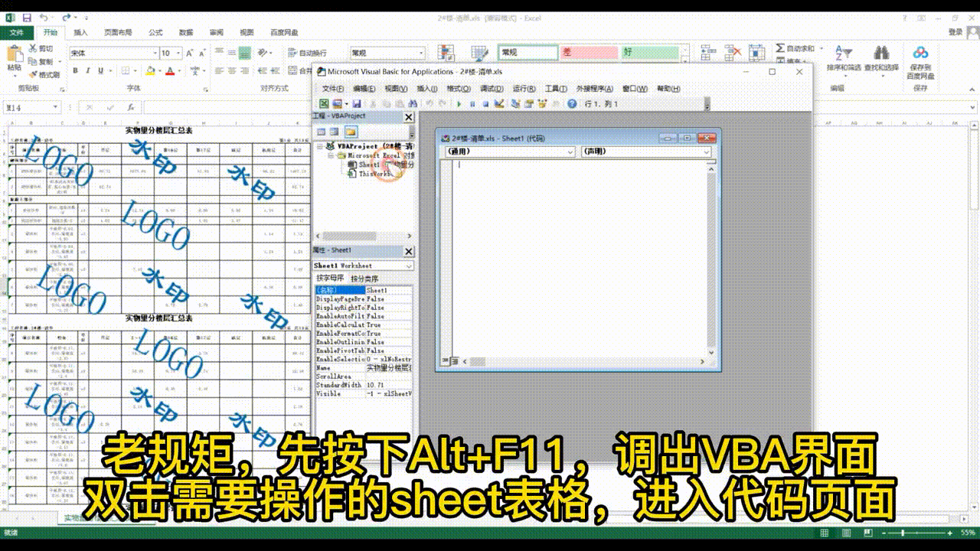
Task: Click the Cut scissors icon in Excel ribbon
Action: [x=33, y=48]
